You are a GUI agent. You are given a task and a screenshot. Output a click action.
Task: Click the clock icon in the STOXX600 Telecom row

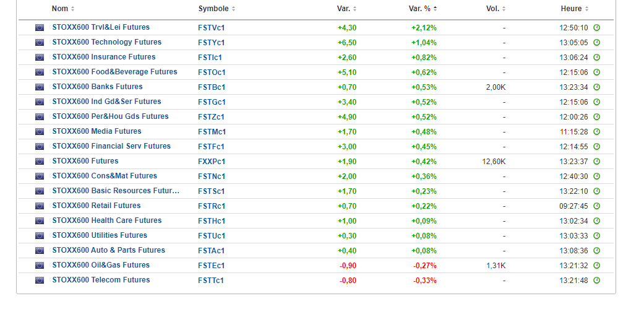tap(596, 281)
